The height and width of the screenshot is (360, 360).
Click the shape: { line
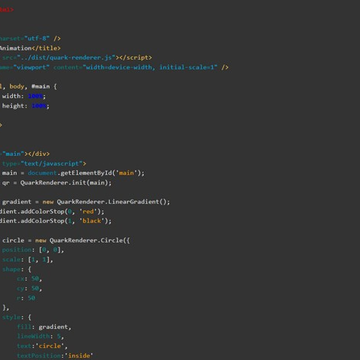point(17,269)
